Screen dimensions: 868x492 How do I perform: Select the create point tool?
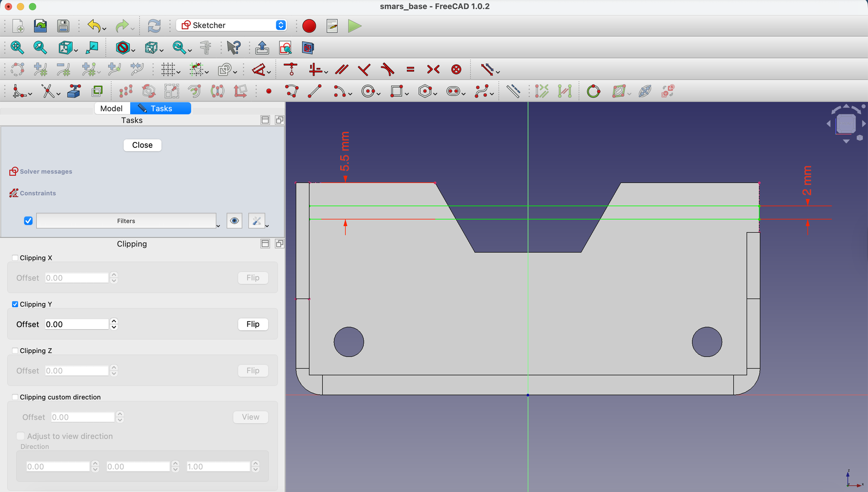click(269, 91)
